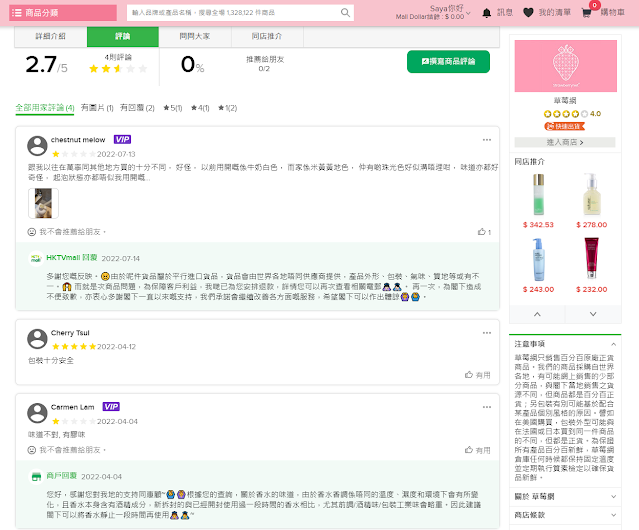Open more options on Carmen Lam review

(487, 407)
